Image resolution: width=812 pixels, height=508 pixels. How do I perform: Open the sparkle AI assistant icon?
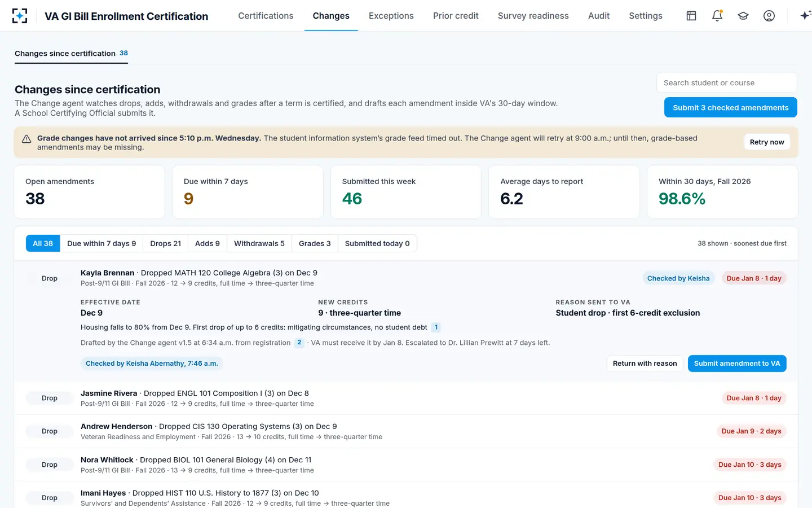click(x=805, y=16)
